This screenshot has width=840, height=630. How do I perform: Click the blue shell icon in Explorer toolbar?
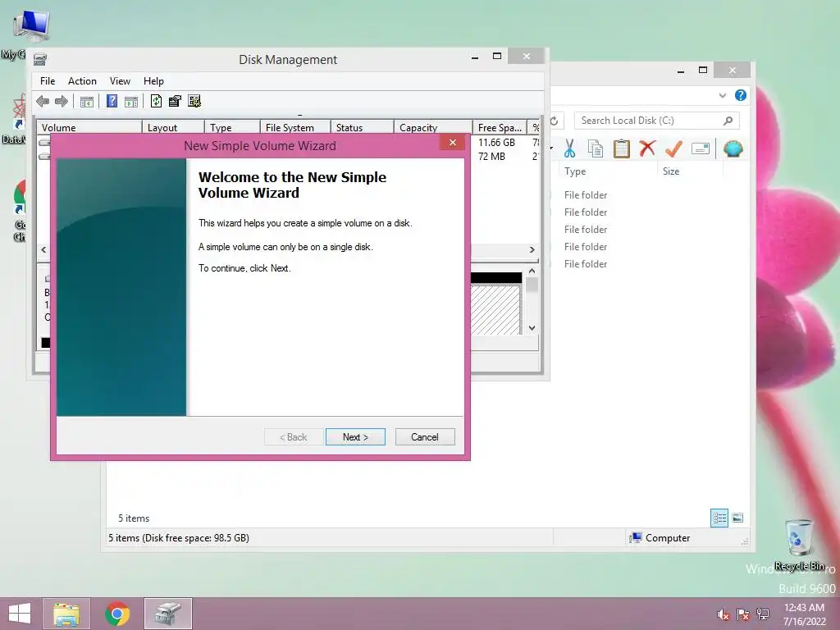(733, 148)
